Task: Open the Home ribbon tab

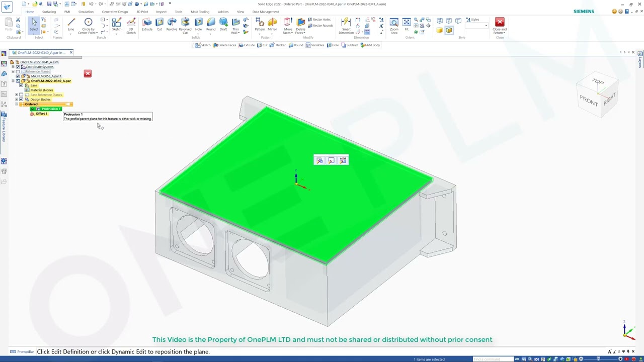Action: (30, 12)
